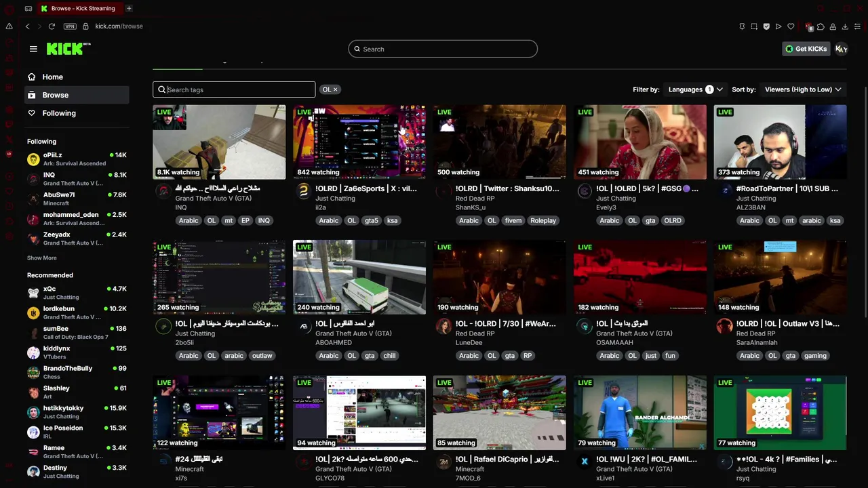868x488 pixels.
Task: Click xQc avatar in Recommended list
Action: click(33, 293)
